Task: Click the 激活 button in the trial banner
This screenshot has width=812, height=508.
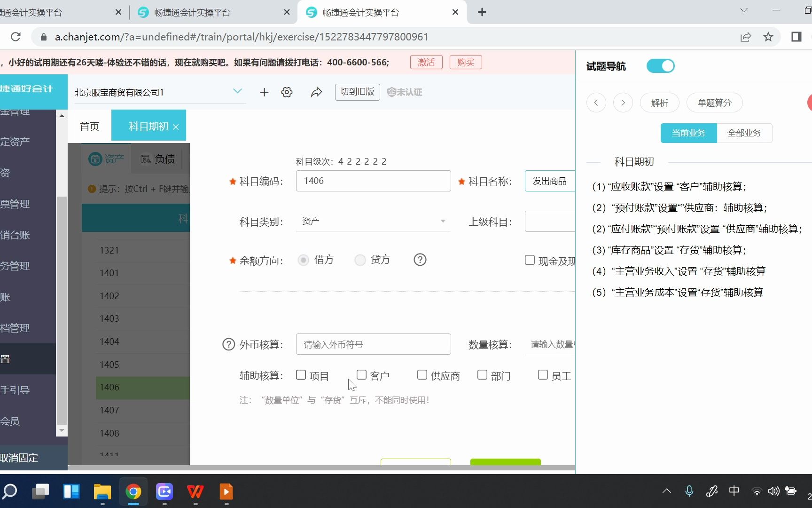Action: [x=426, y=62]
